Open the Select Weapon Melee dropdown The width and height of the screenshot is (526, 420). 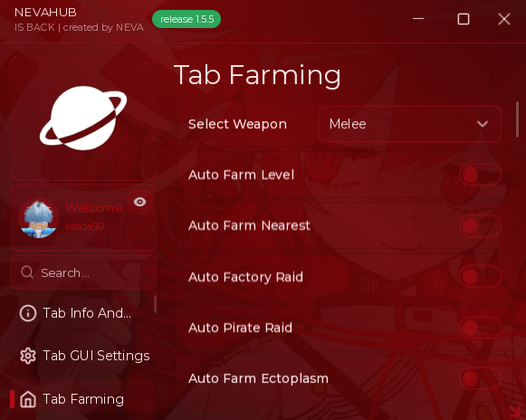pyautogui.click(x=410, y=124)
